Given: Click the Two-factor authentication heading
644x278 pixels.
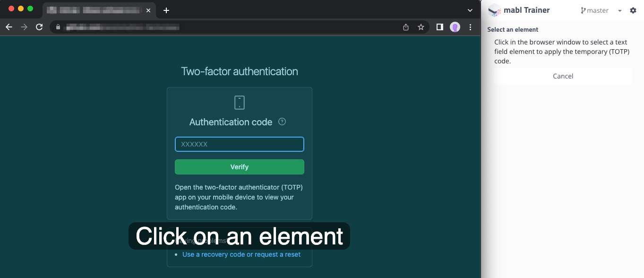Looking at the screenshot, I should coord(240,71).
